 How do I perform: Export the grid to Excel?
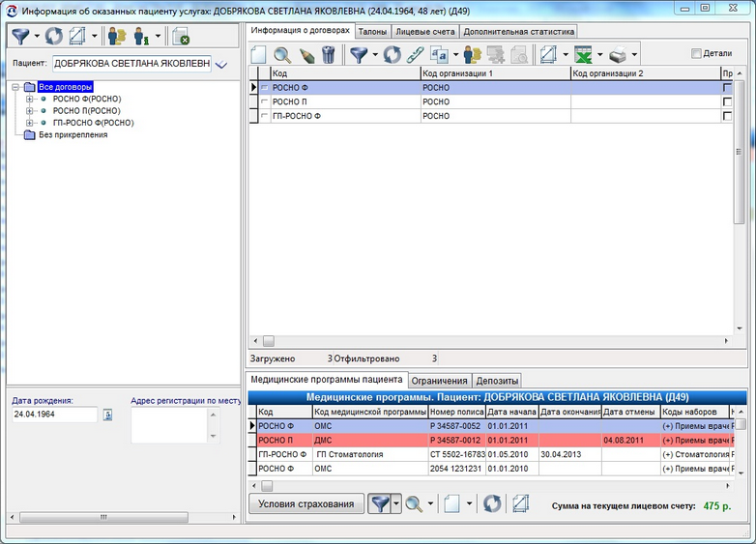pos(583,54)
